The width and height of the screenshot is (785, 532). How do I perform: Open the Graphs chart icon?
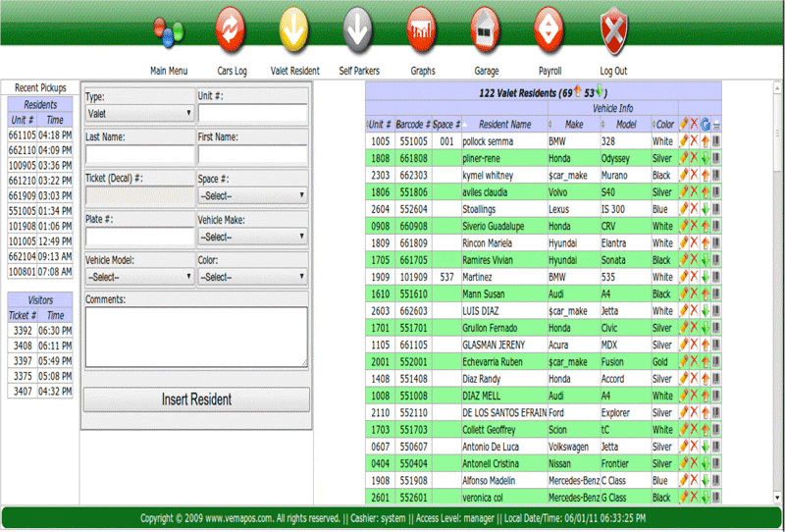(422, 29)
